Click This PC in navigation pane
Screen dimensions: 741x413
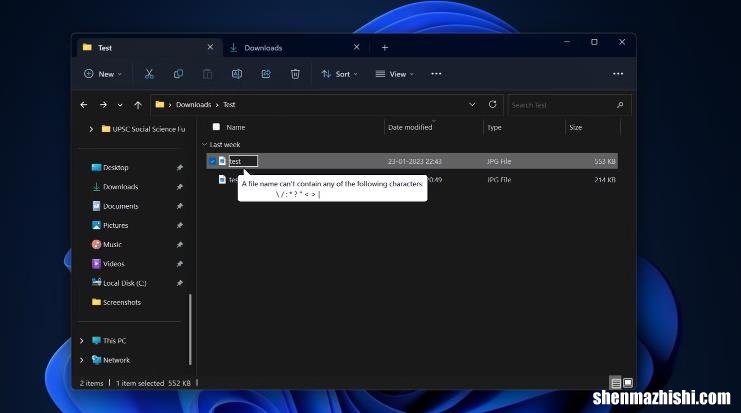coord(109,341)
